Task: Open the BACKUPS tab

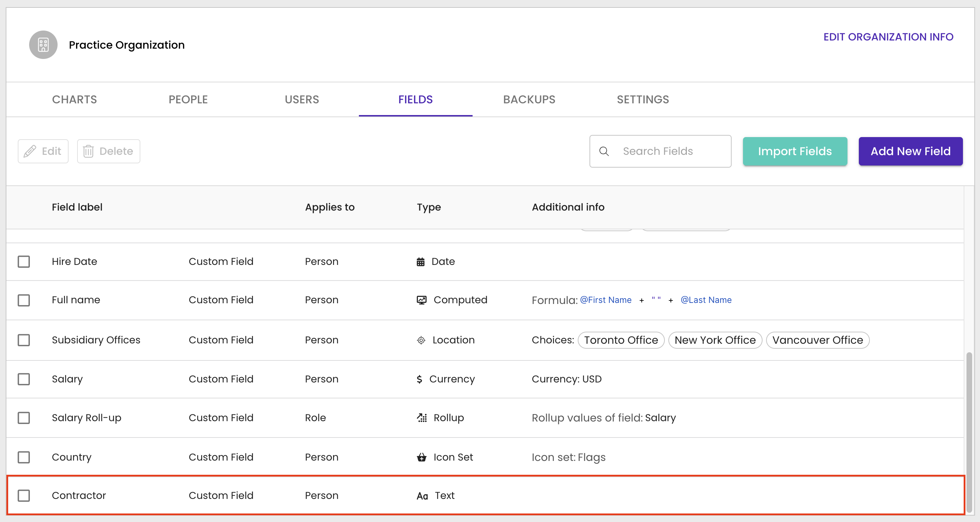Action: (x=529, y=100)
